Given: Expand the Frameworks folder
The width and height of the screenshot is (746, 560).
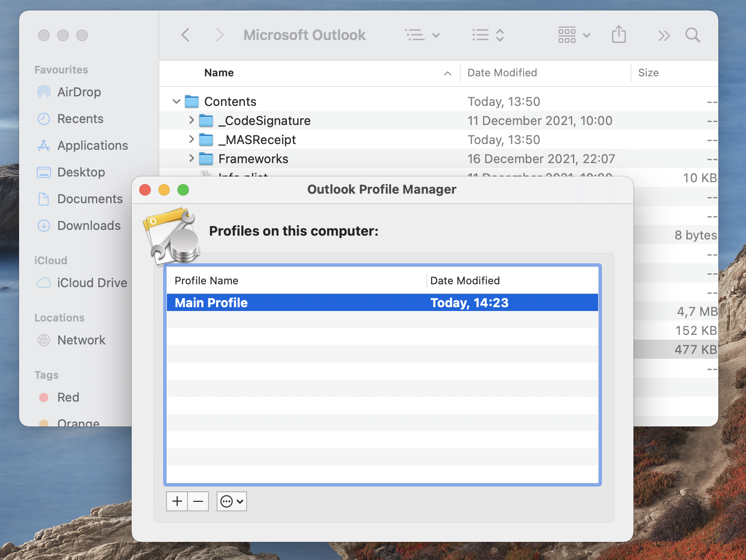Looking at the screenshot, I should click(x=191, y=158).
